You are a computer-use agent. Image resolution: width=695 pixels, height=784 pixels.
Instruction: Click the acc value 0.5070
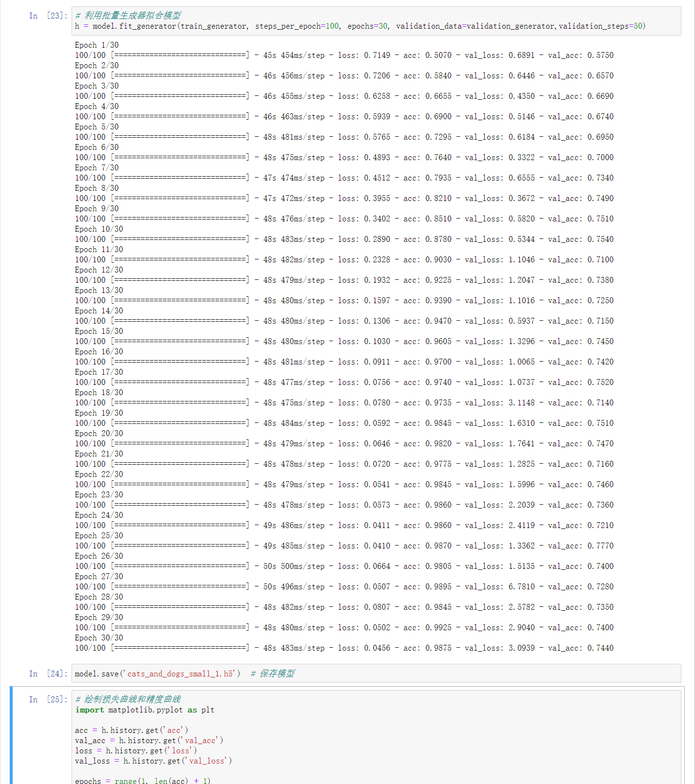tap(439, 55)
